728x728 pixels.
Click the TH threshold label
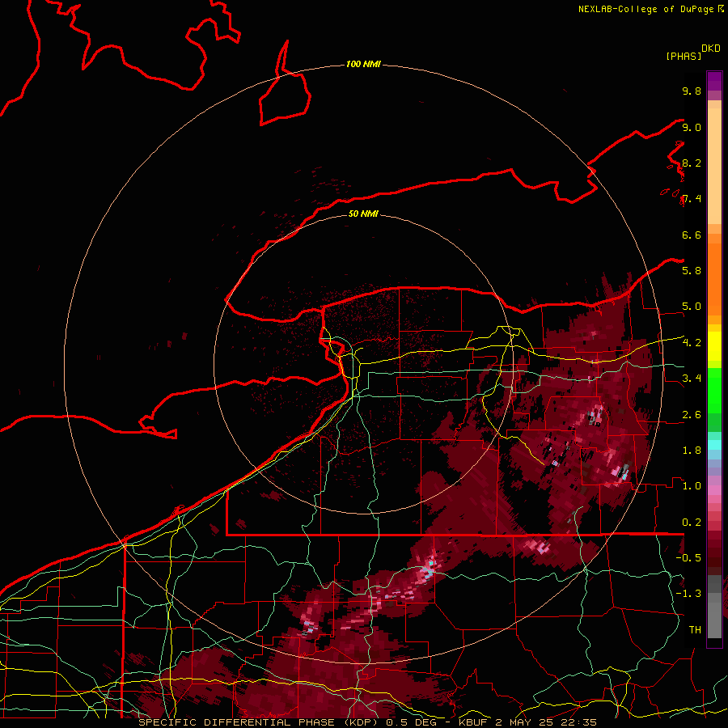(x=695, y=629)
